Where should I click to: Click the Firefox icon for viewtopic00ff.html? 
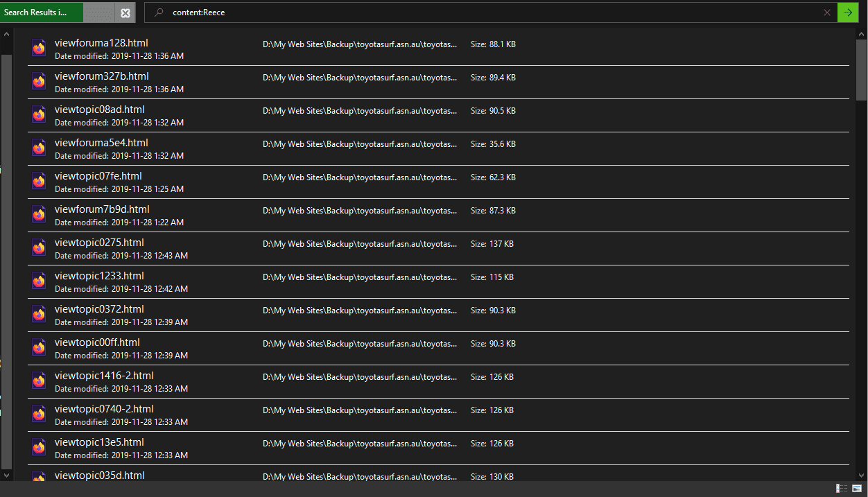click(x=39, y=347)
